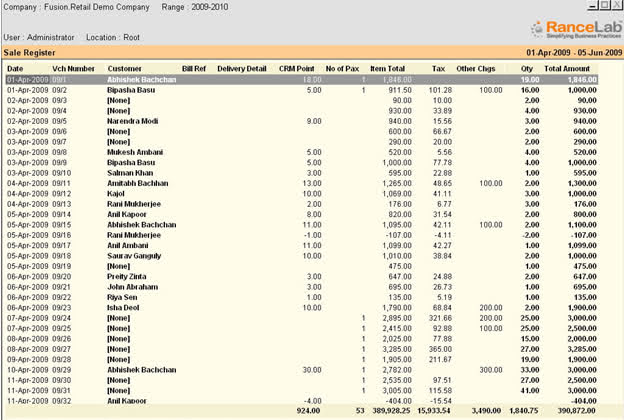The height and width of the screenshot is (420, 624).
Task: Click the RanceLab logo
Action: click(576, 29)
